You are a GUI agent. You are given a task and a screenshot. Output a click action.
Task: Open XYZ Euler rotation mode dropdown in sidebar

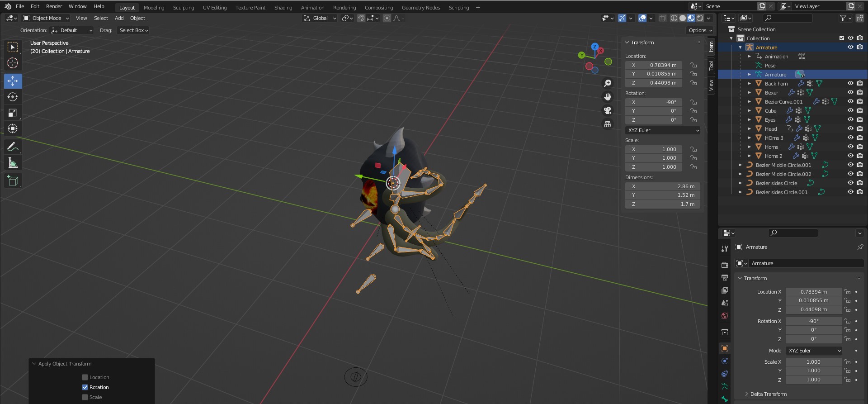[x=663, y=130]
